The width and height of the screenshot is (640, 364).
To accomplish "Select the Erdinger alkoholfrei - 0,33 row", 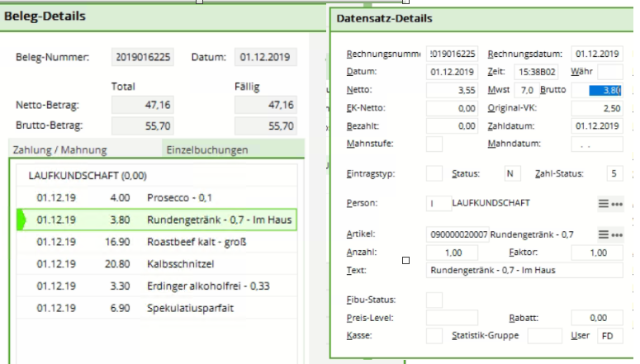I will pyautogui.click(x=157, y=286).
